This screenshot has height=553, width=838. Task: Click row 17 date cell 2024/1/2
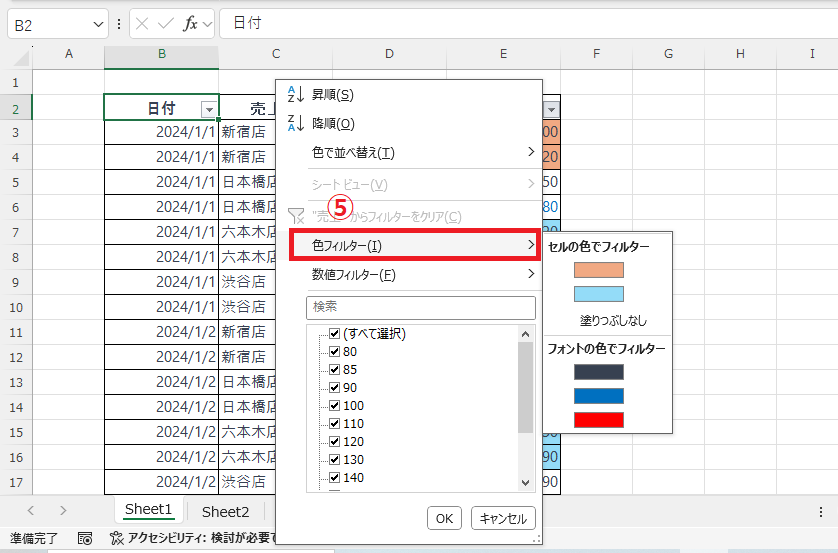point(161,482)
